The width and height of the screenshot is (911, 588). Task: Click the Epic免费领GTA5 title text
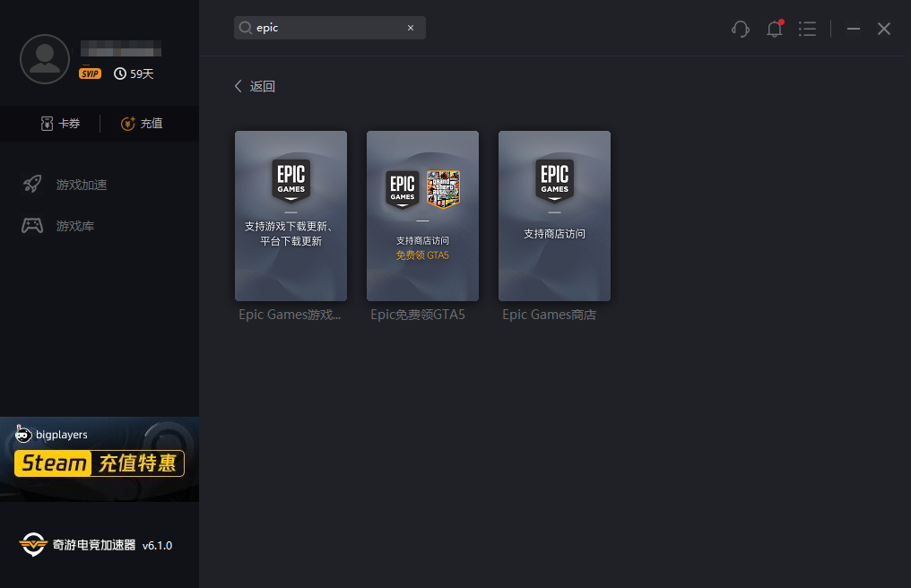click(x=418, y=315)
